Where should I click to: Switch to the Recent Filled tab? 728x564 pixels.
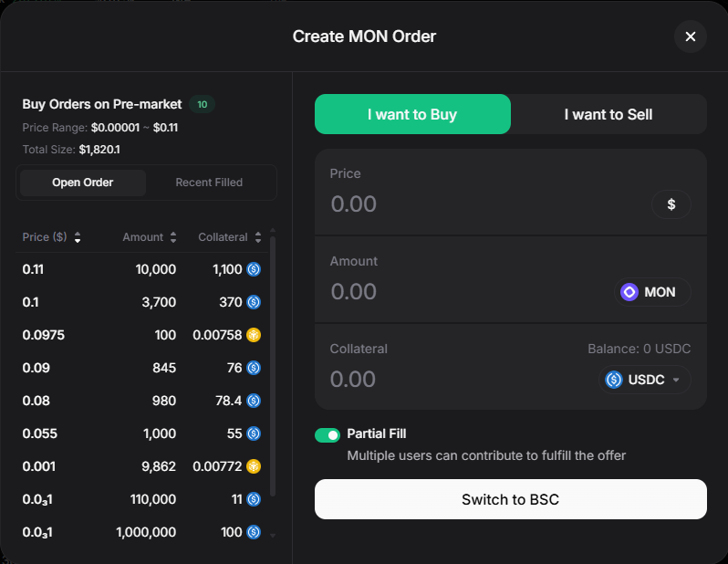[x=209, y=183]
